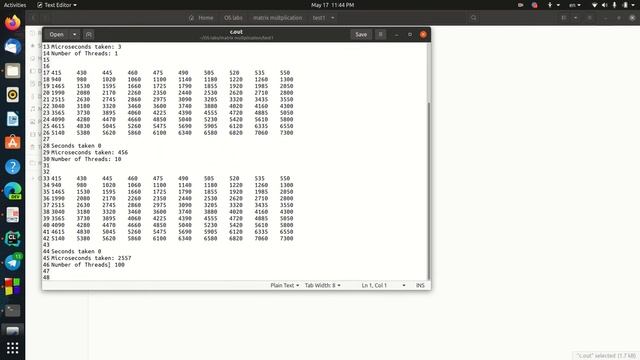Click line 'Microseconds taken: 2557'
This screenshot has height=360, width=640.
(91, 258)
